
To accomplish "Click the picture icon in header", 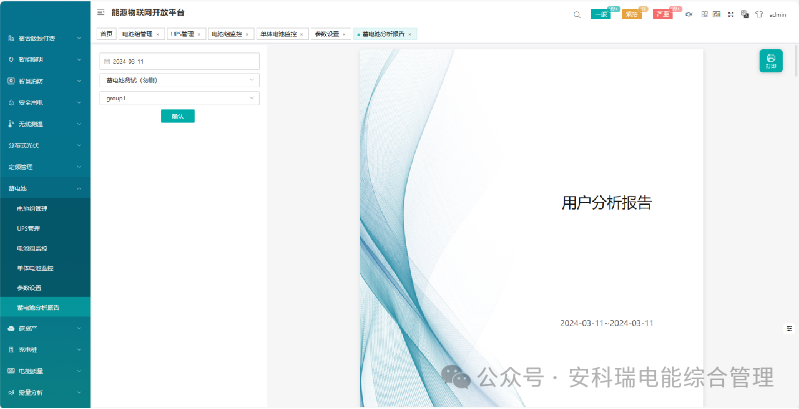I will coord(716,15).
